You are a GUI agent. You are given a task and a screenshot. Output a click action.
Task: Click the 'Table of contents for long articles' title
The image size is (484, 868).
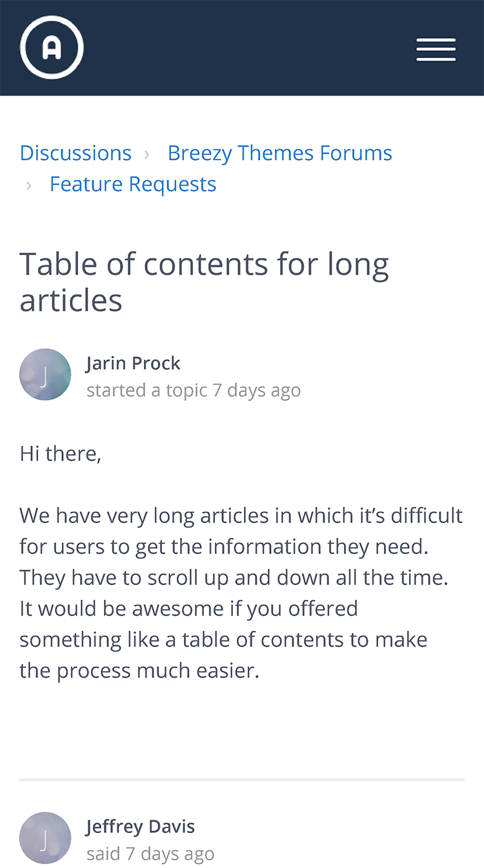pos(204,282)
